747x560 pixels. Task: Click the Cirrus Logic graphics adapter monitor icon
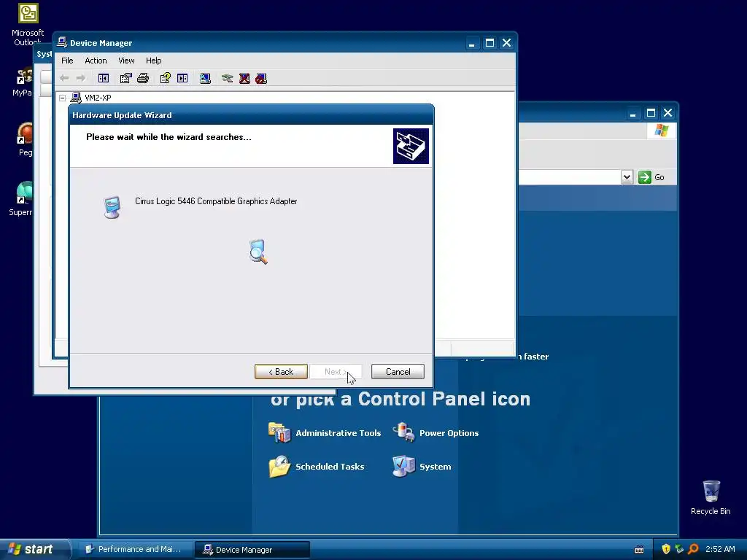point(112,207)
